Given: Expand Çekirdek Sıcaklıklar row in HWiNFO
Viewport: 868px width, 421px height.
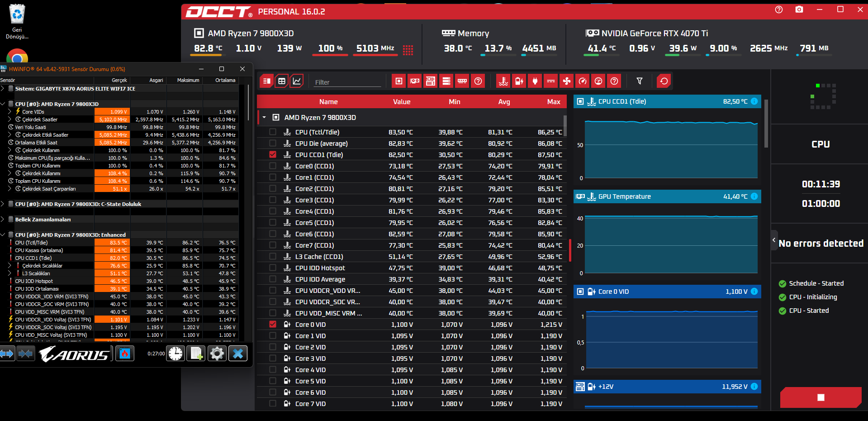Looking at the screenshot, I should [x=9, y=265].
